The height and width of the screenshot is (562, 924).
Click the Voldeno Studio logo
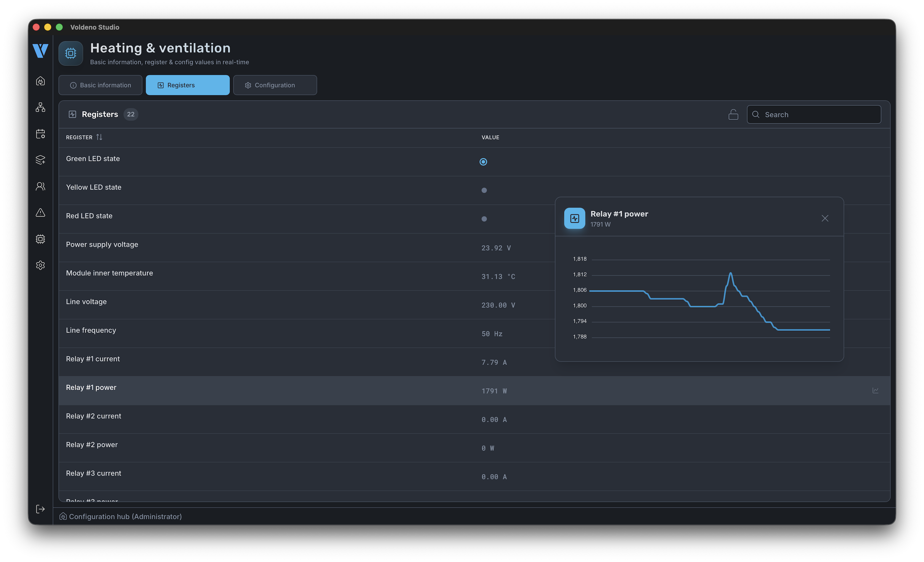click(x=40, y=51)
